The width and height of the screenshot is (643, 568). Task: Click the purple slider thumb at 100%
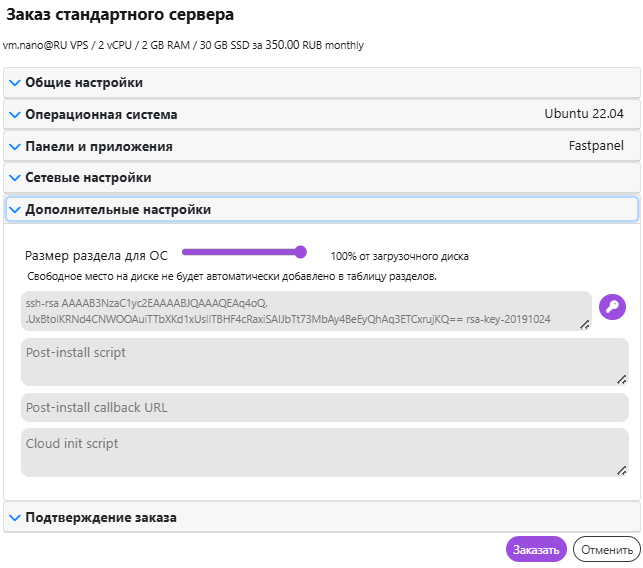[301, 253]
